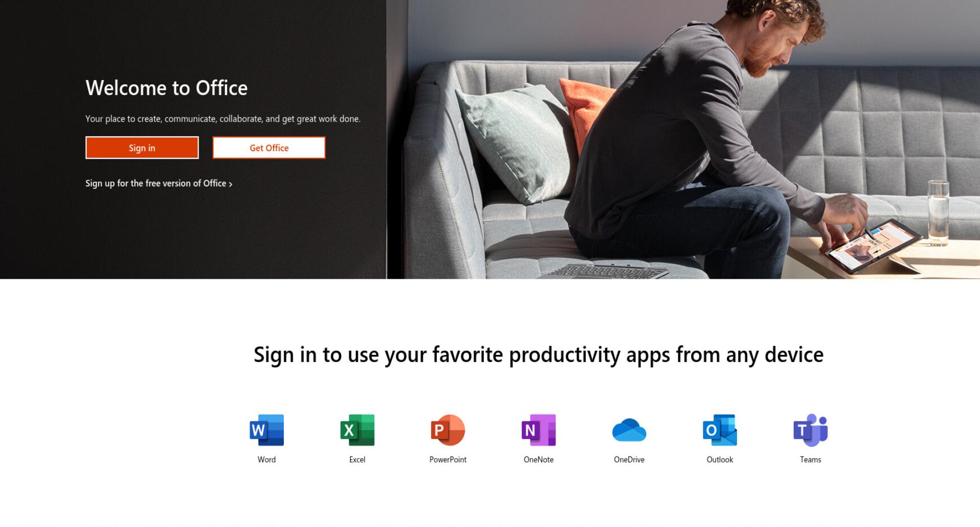Screen dimensions: 980x527
Task: Click the OneDrive label text
Action: (x=629, y=460)
